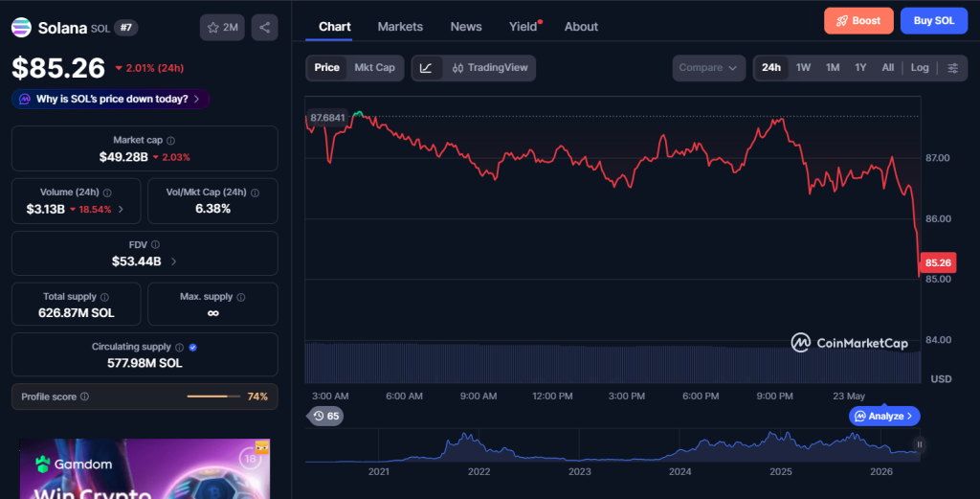Image resolution: width=980 pixels, height=499 pixels.
Task: Click the Analyze button
Action: [884, 416]
